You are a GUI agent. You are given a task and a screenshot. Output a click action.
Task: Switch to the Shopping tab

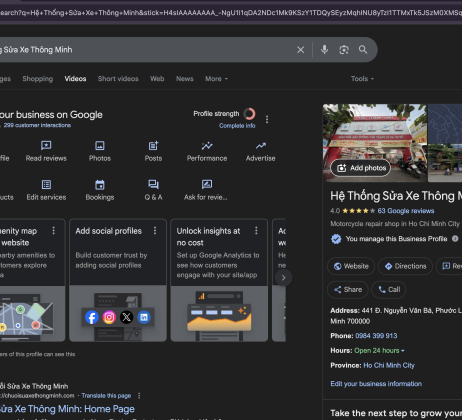tap(38, 79)
